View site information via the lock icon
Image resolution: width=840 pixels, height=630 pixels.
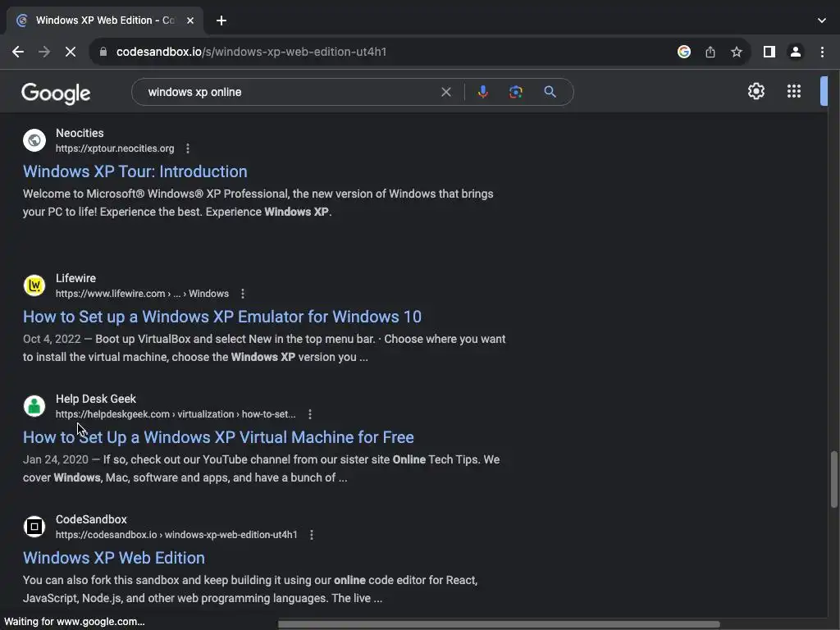[103, 52]
